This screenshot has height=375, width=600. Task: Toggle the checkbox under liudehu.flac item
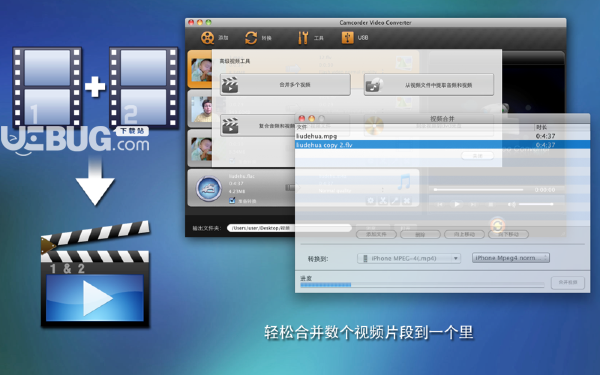point(232,201)
